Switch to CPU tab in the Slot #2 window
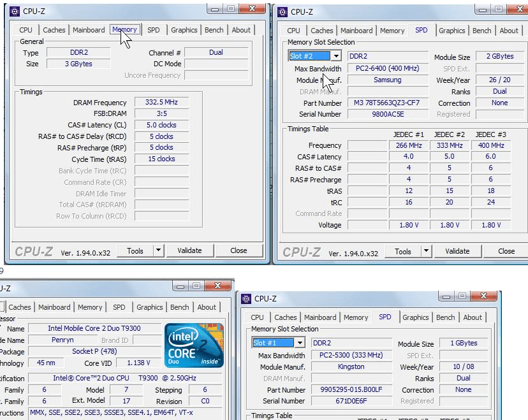The image size is (528, 420). [x=293, y=31]
